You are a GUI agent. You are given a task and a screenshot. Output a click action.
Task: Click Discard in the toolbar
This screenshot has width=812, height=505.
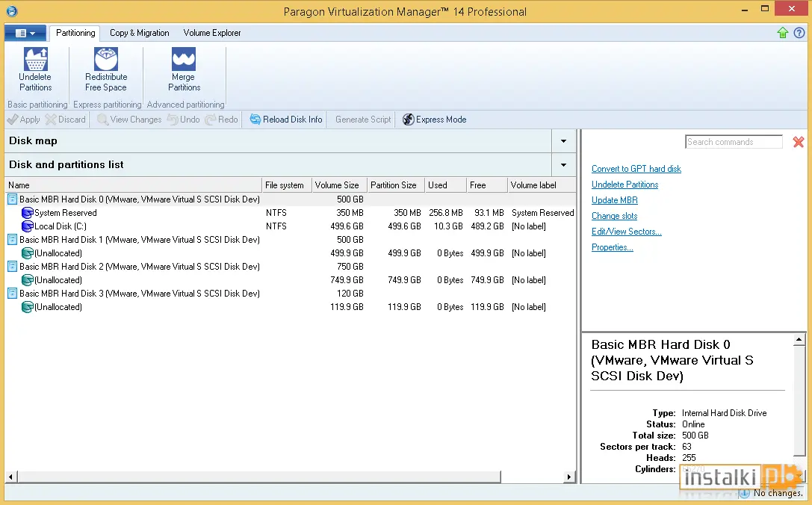(65, 120)
